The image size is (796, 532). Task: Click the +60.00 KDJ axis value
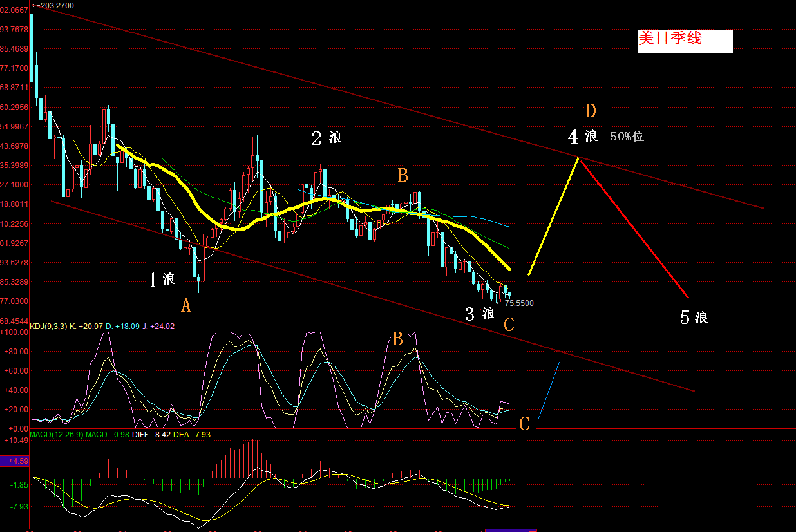(15, 371)
